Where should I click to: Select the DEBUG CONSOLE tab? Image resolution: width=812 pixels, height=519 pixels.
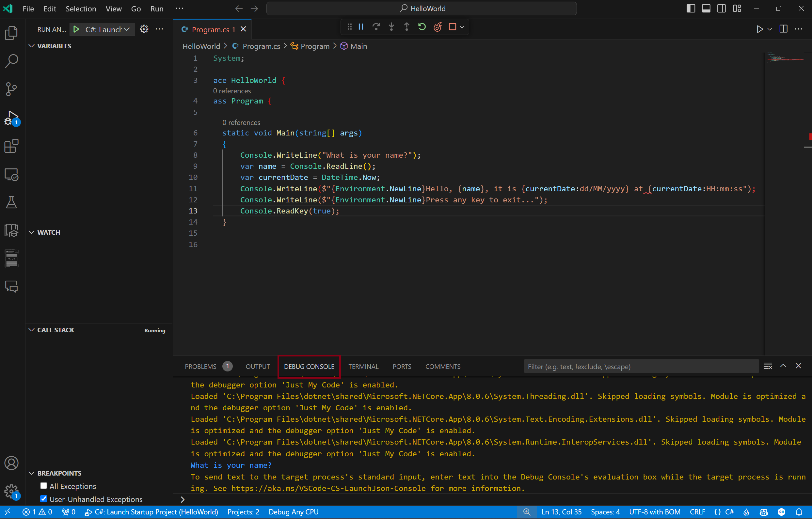pyautogui.click(x=309, y=366)
